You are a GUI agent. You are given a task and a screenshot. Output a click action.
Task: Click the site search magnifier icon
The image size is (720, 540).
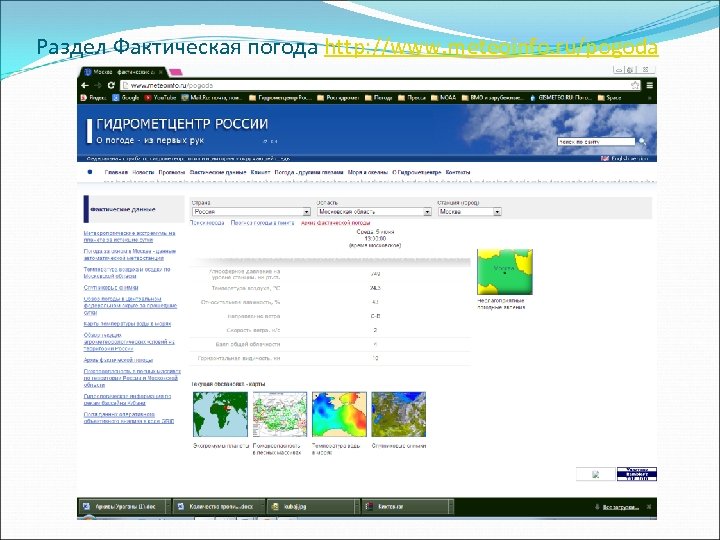(642, 141)
